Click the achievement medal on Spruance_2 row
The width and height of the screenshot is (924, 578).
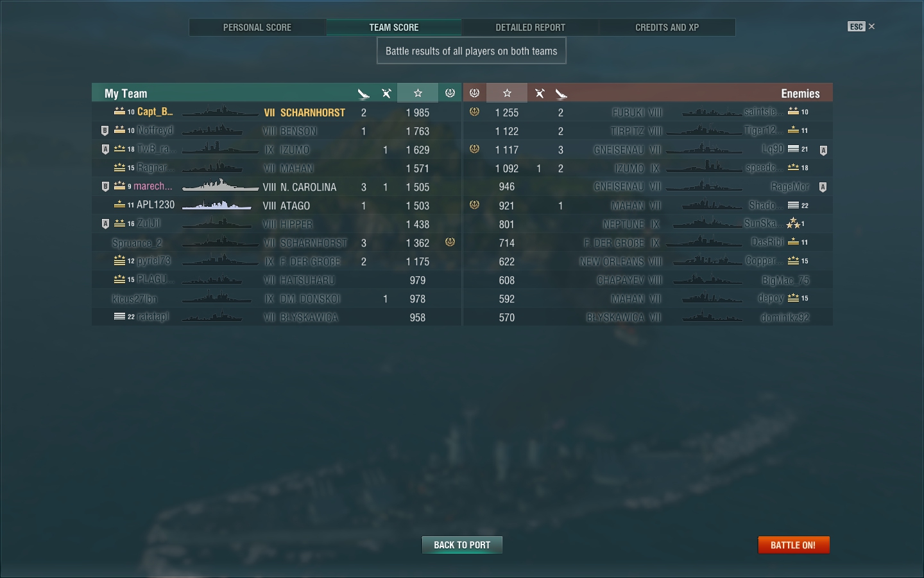click(x=450, y=242)
